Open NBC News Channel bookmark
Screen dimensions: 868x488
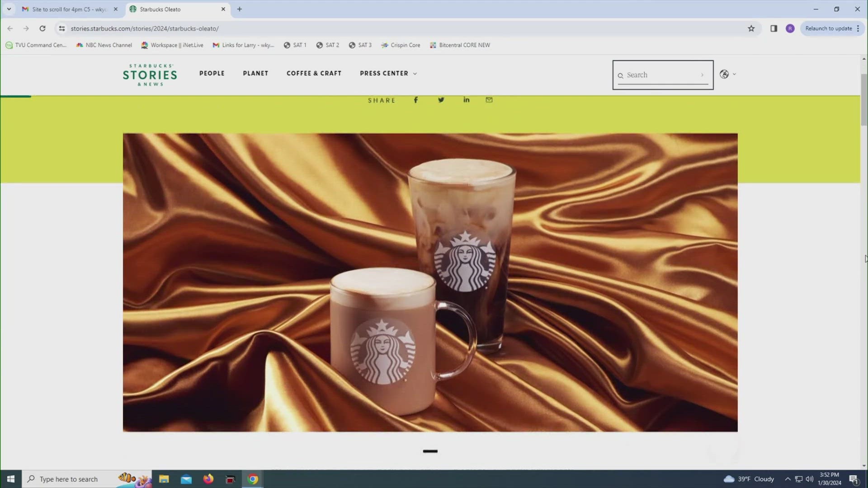104,45
